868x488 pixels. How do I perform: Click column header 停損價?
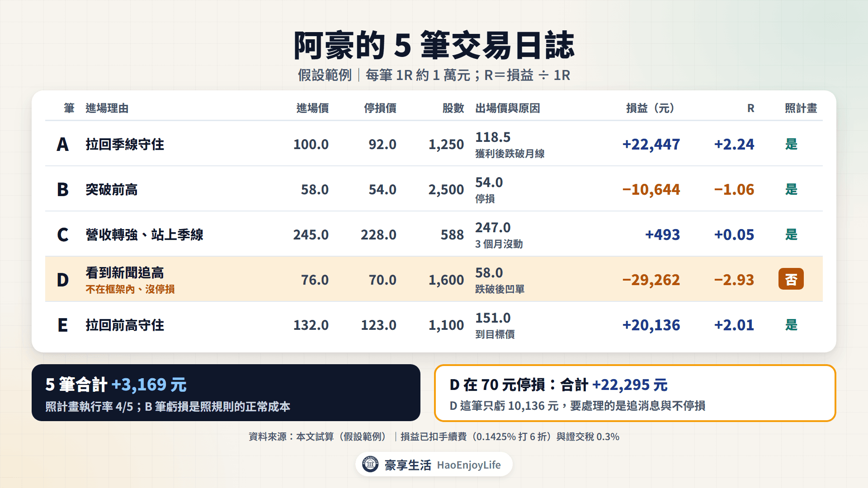point(380,108)
